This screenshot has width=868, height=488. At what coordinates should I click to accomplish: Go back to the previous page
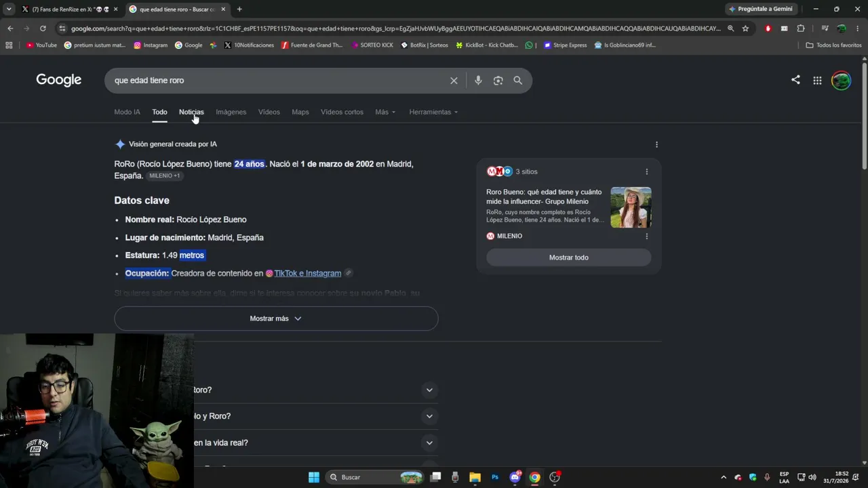10,28
